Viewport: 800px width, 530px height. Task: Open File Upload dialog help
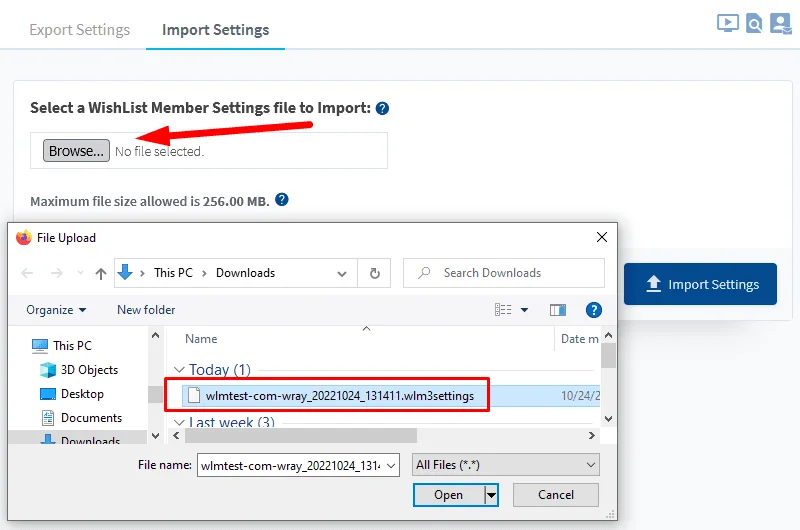click(594, 310)
